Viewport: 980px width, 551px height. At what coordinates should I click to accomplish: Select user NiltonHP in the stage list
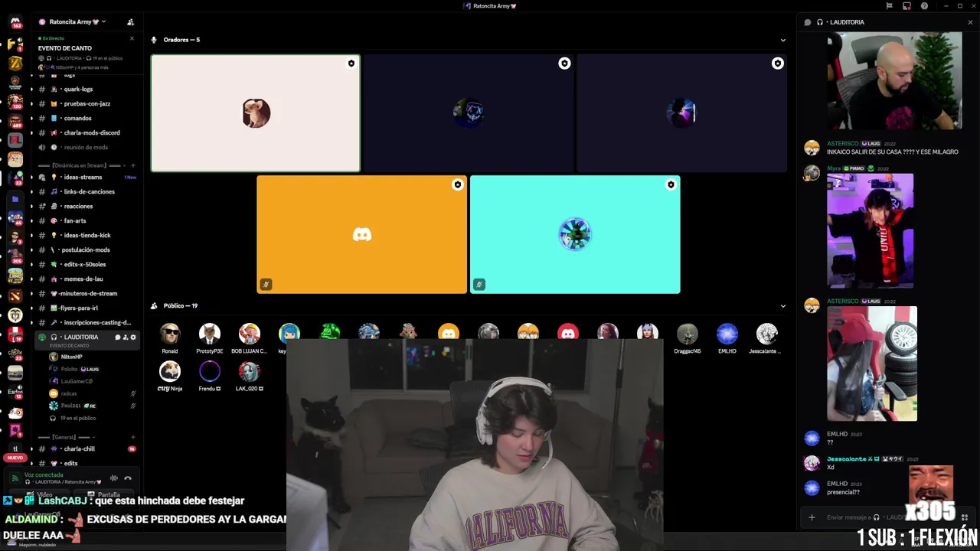tap(71, 357)
